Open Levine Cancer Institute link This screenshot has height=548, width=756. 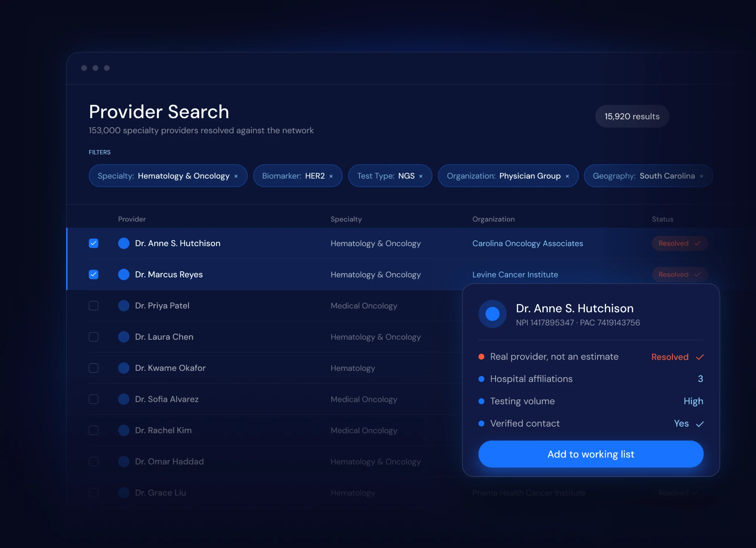[515, 274]
